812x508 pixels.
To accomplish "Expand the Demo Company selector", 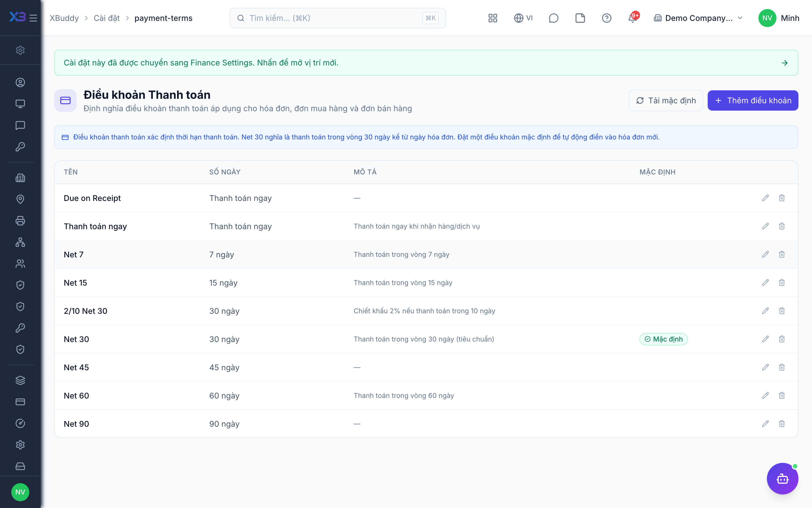I will (698, 18).
